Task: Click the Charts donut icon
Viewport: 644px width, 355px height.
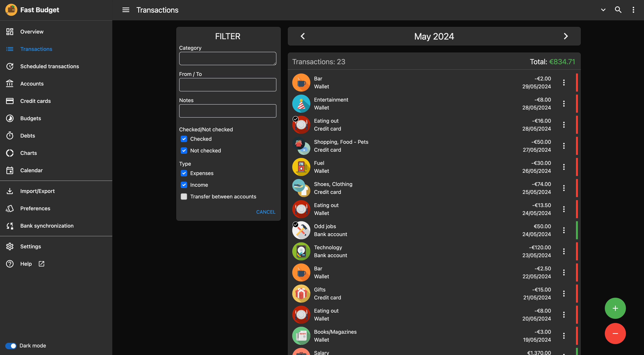Action: [x=10, y=153]
